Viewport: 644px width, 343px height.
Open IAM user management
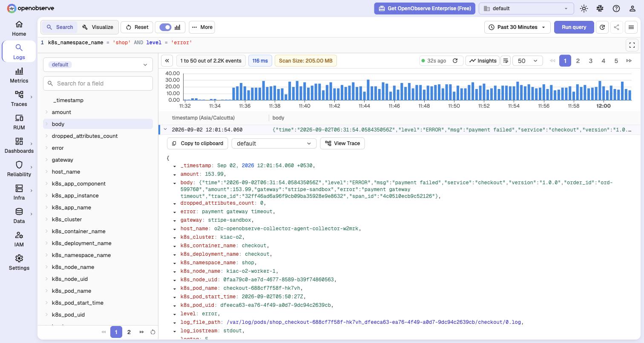pos(19,239)
